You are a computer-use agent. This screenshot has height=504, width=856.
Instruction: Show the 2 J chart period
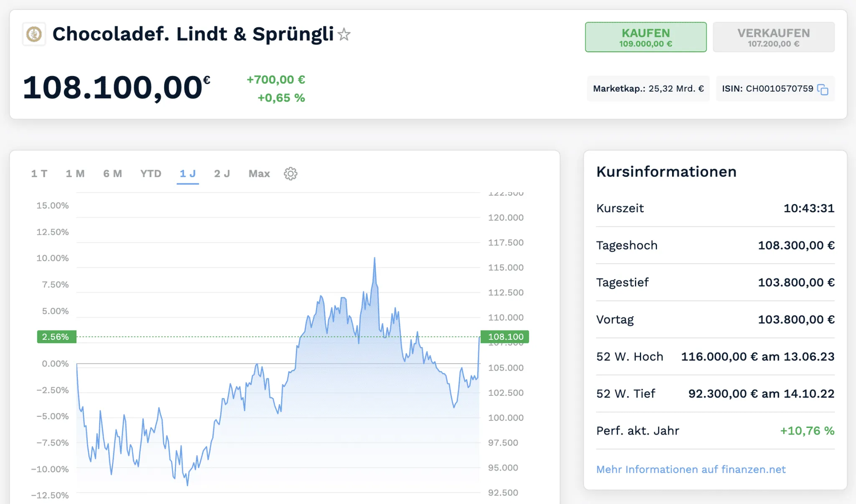222,174
